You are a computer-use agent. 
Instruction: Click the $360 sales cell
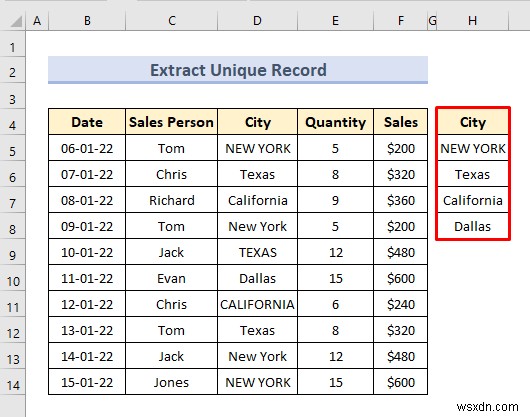(x=401, y=200)
